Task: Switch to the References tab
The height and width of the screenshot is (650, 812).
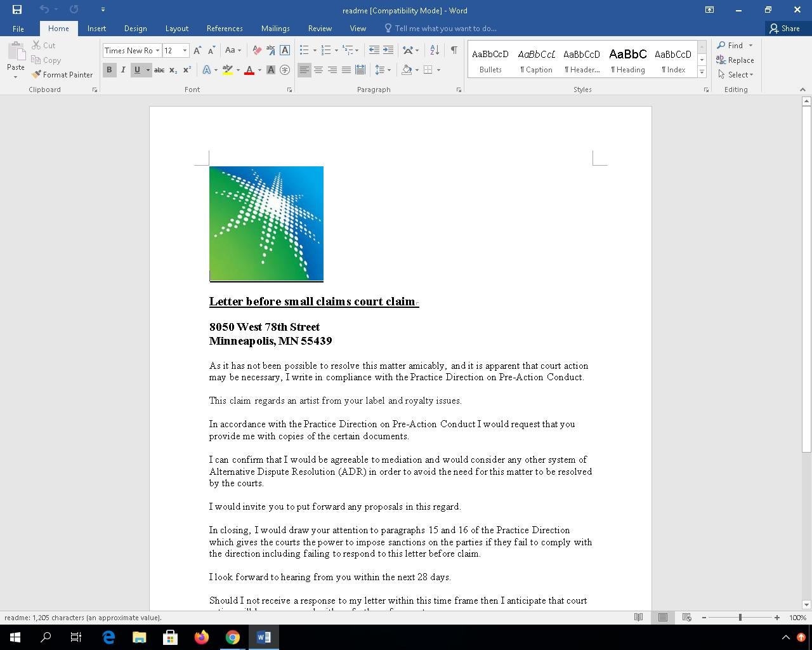Action: [225, 29]
